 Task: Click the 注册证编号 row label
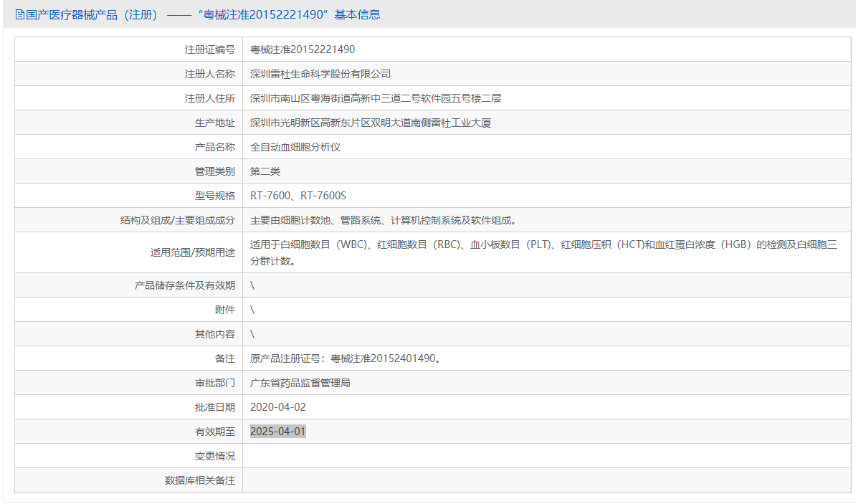point(209,49)
